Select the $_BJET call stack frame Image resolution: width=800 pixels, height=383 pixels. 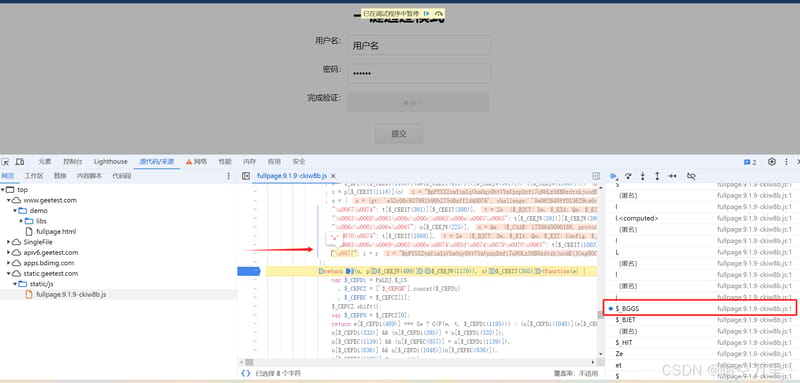[700, 320]
